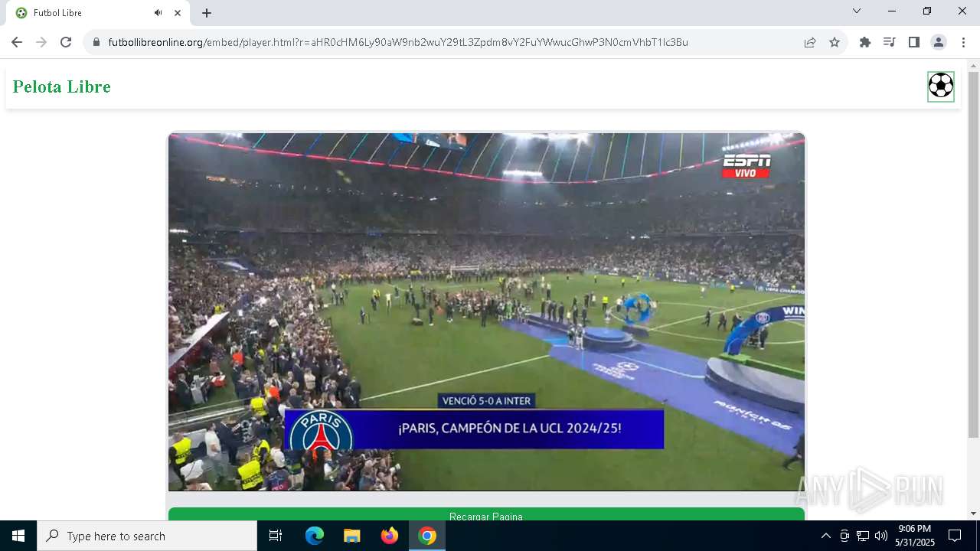
Task: Launch Microsoft Edge from the taskbar
Action: (x=315, y=536)
